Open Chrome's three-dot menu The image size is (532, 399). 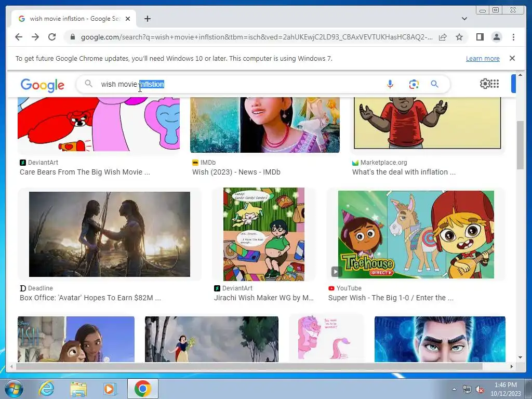[513, 37]
